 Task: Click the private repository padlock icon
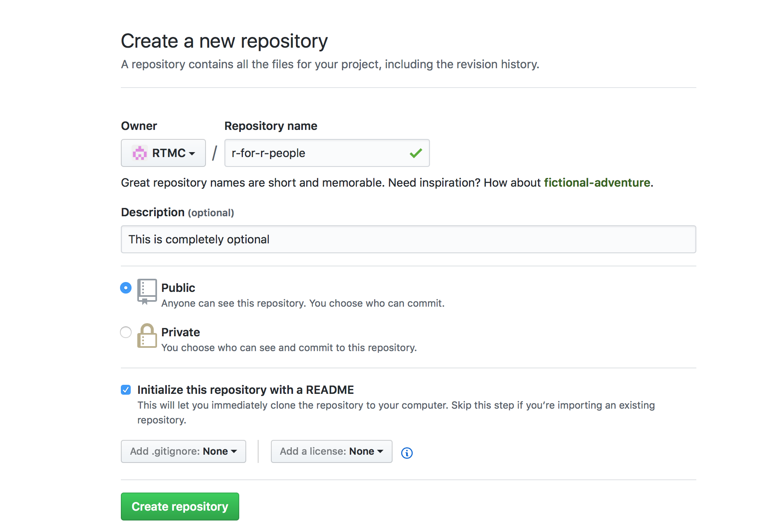[x=147, y=336]
